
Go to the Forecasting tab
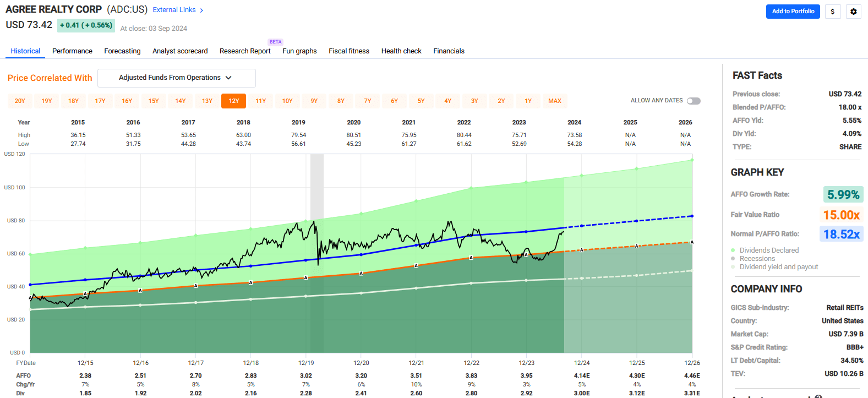[x=122, y=51]
